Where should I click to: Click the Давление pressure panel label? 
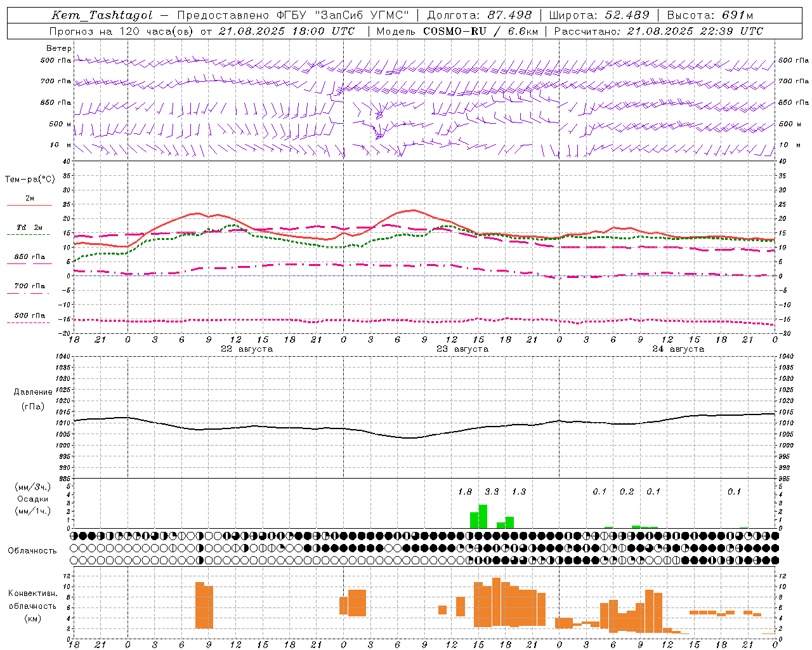pos(32,392)
